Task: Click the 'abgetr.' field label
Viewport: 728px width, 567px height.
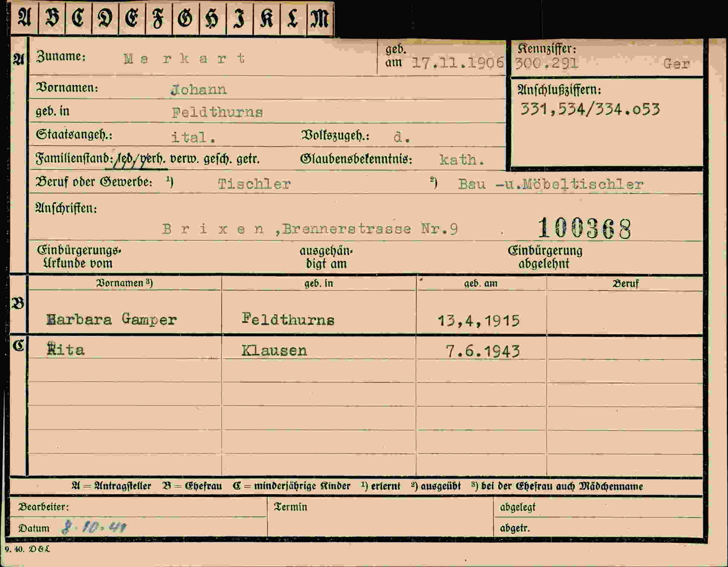Action: point(515,528)
